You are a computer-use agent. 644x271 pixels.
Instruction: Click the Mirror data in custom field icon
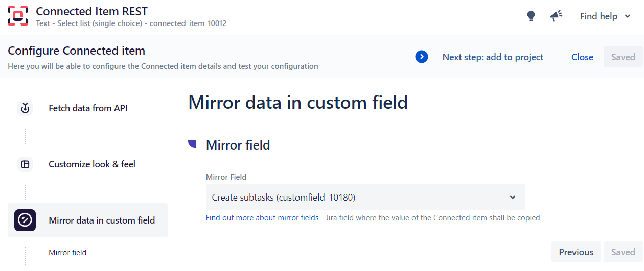click(x=25, y=220)
